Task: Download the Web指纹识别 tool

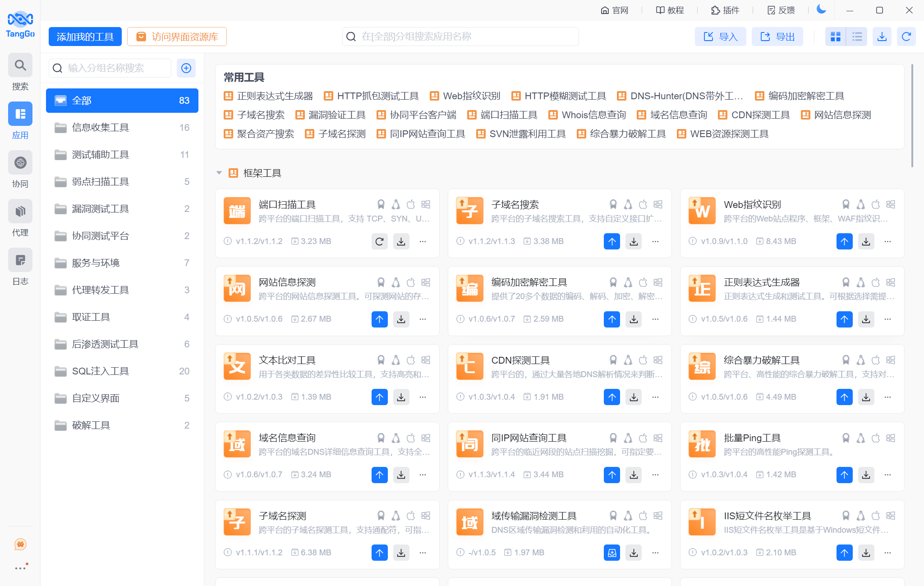Action: 866,241
